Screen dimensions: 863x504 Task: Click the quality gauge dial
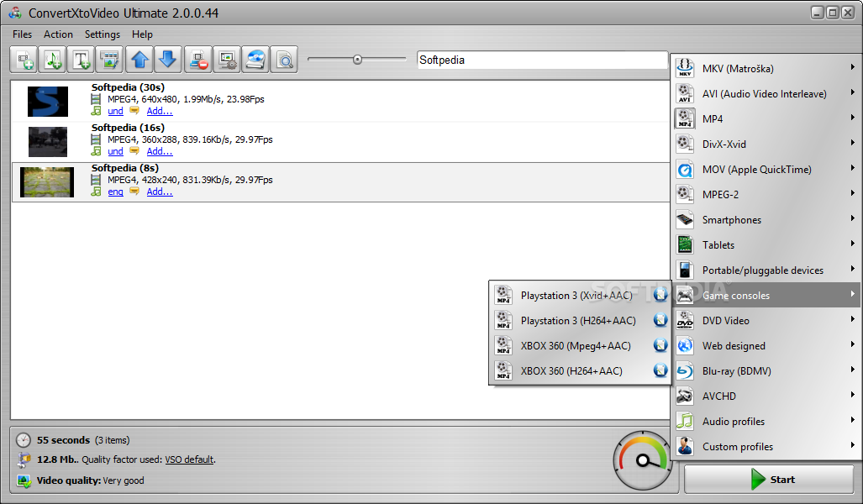[x=643, y=460]
